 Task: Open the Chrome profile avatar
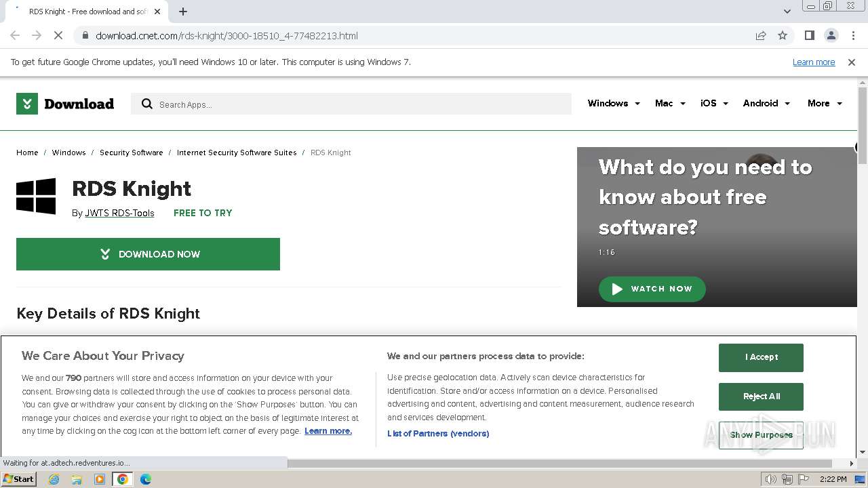tap(831, 35)
